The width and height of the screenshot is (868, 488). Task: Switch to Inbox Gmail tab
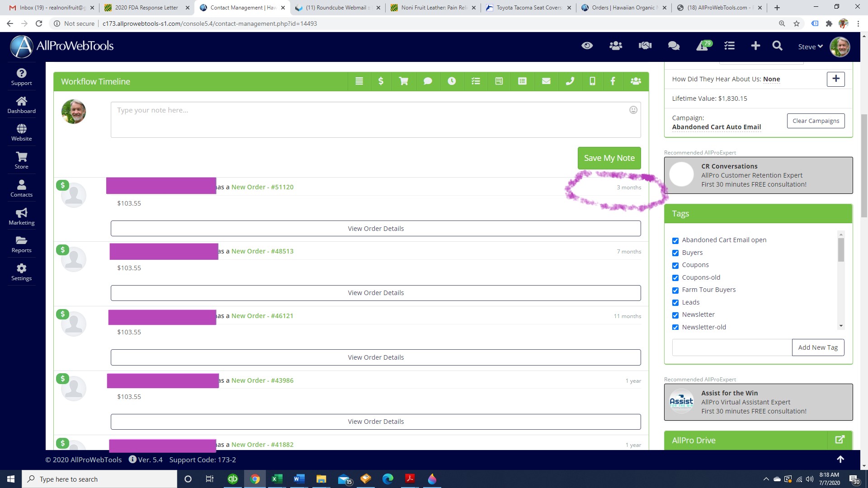pos(52,8)
